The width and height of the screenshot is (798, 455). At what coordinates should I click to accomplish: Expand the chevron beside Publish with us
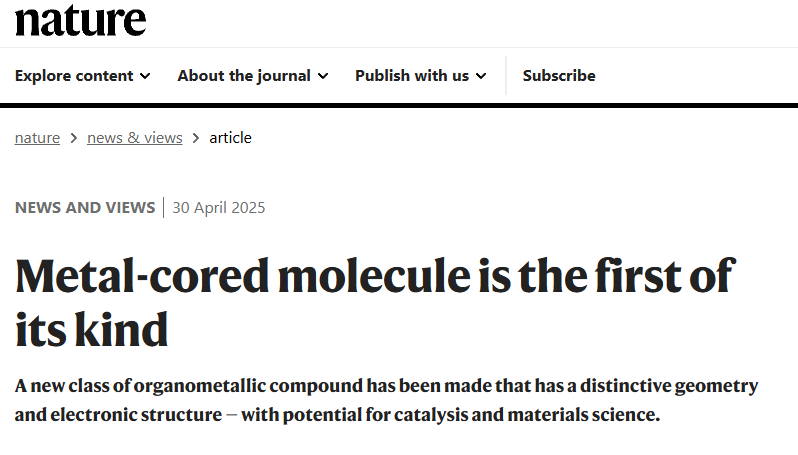coord(481,76)
